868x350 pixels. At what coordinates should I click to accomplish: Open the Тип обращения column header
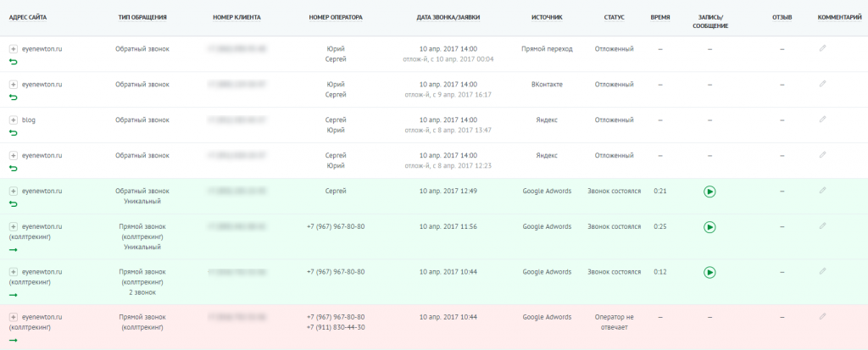(142, 17)
